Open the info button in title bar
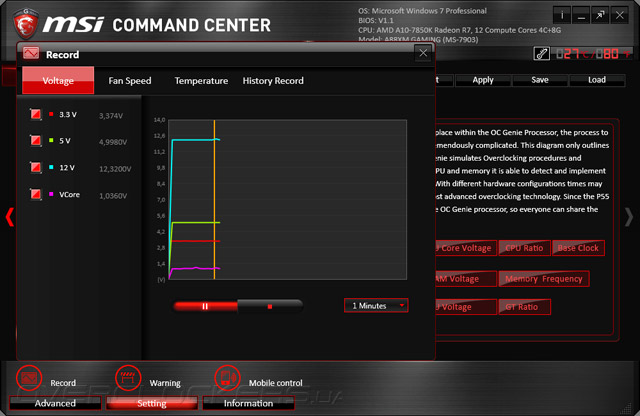 (562, 16)
